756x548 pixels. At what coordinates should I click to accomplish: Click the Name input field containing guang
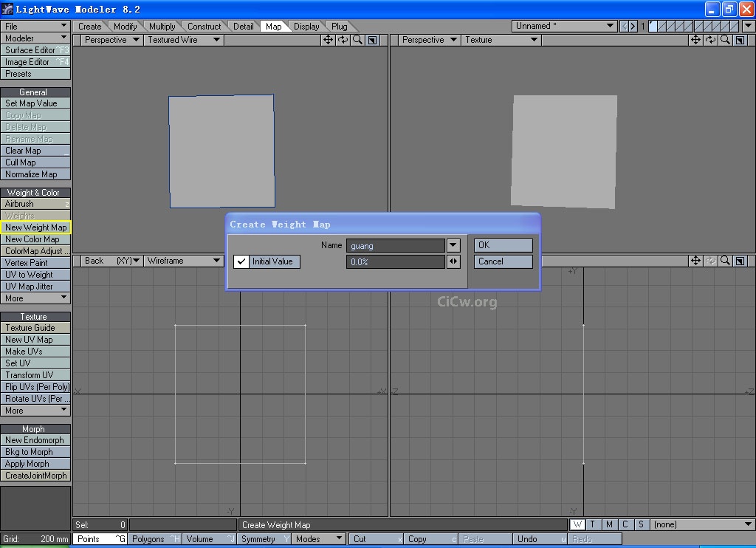396,245
